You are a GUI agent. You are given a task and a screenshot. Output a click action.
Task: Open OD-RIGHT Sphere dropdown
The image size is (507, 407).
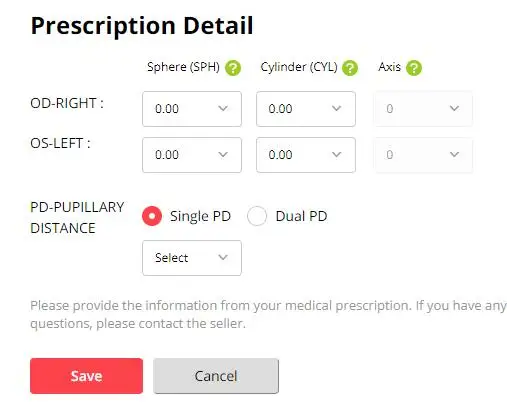coord(192,109)
